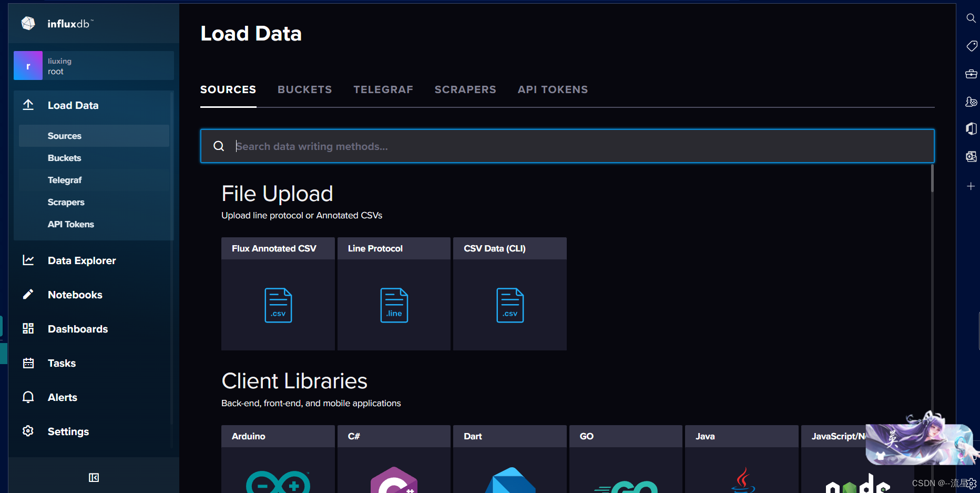Open Data Explorer via its graph icon
Screen dimensions: 980x493
[28, 260]
